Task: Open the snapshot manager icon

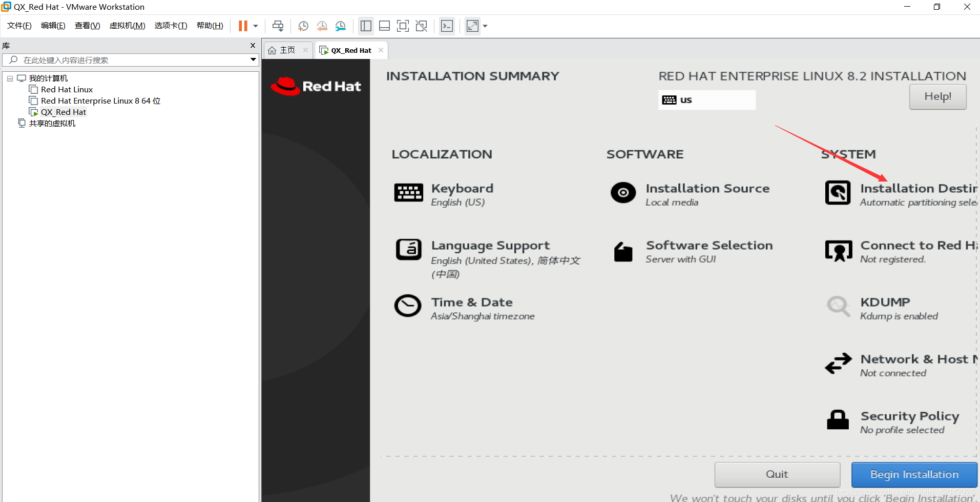Action: (x=341, y=26)
